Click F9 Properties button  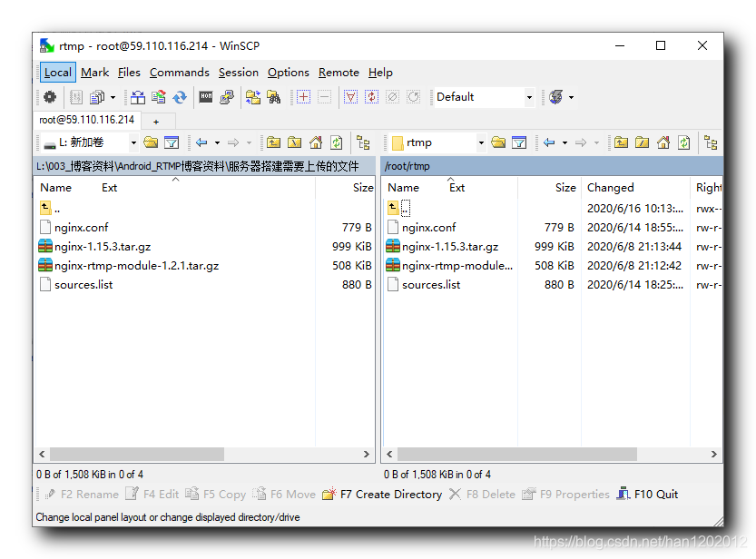click(x=565, y=495)
